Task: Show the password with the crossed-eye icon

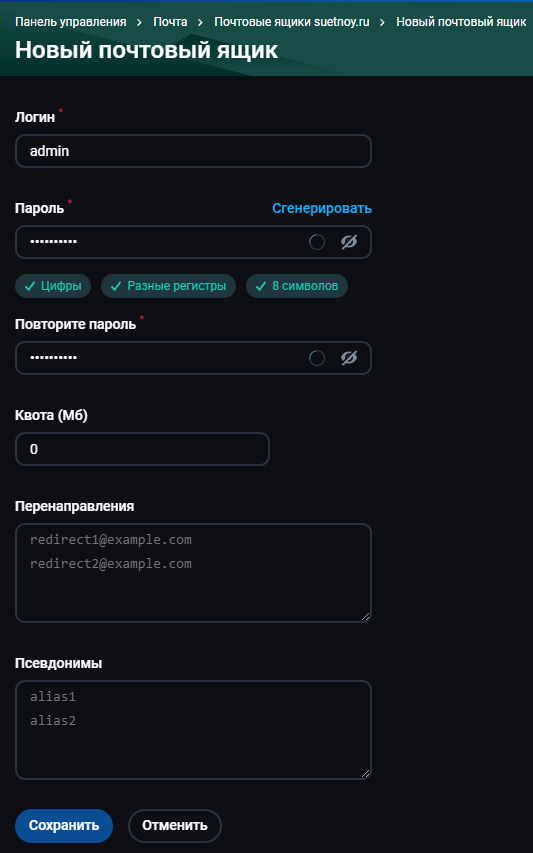Action: 349,242
